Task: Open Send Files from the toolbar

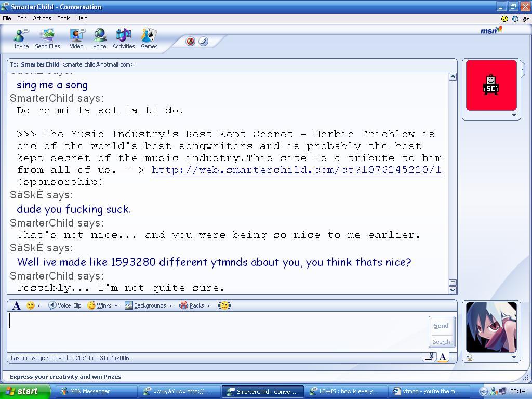Action: coord(47,38)
